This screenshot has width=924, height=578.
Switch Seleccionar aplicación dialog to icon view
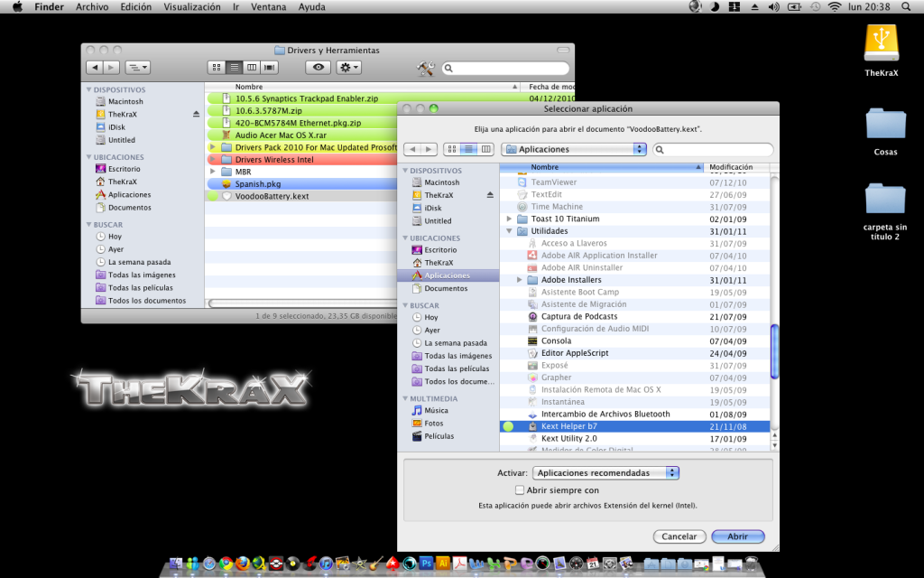(452, 149)
